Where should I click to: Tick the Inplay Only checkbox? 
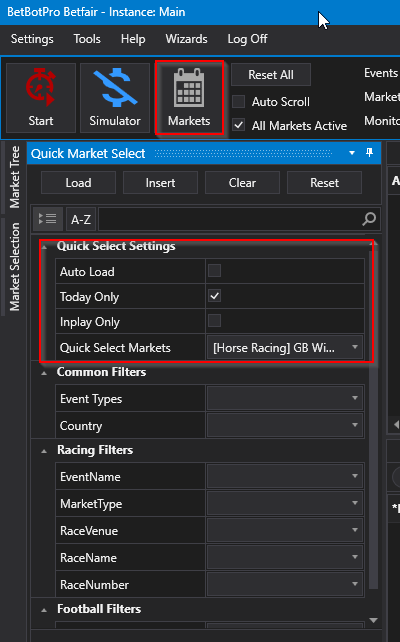click(215, 321)
